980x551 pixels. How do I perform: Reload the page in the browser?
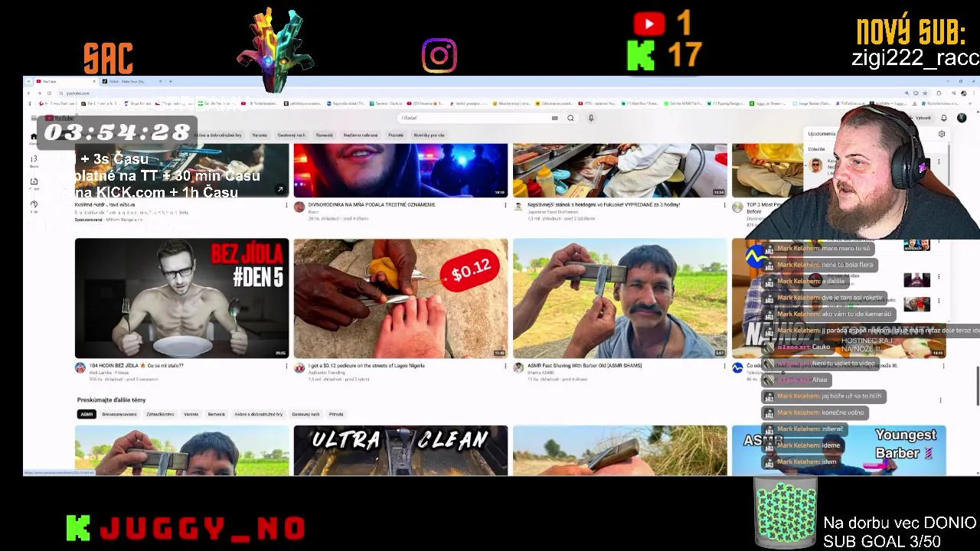coord(50,93)
